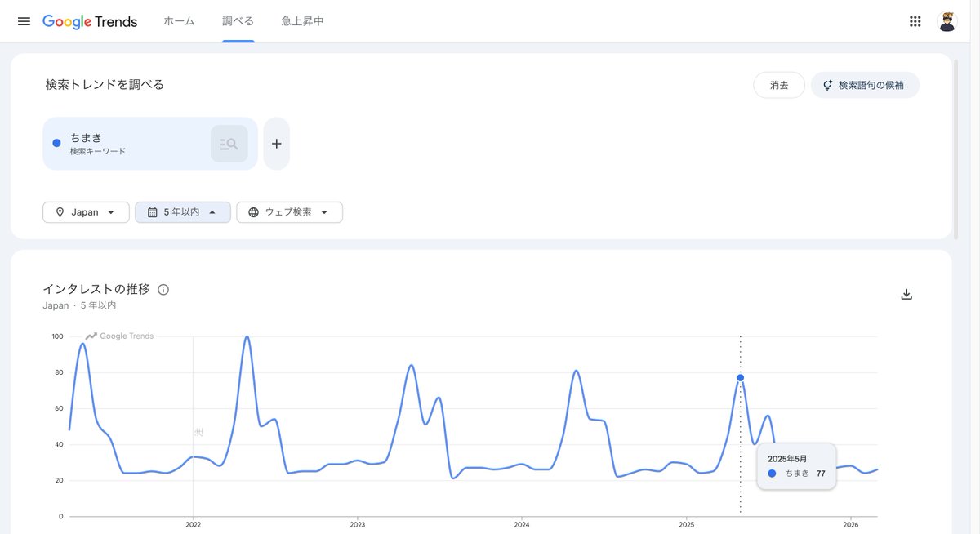The image size is (980, 534).
Task: Open the Google apps grid
Action: coord(915,21)
